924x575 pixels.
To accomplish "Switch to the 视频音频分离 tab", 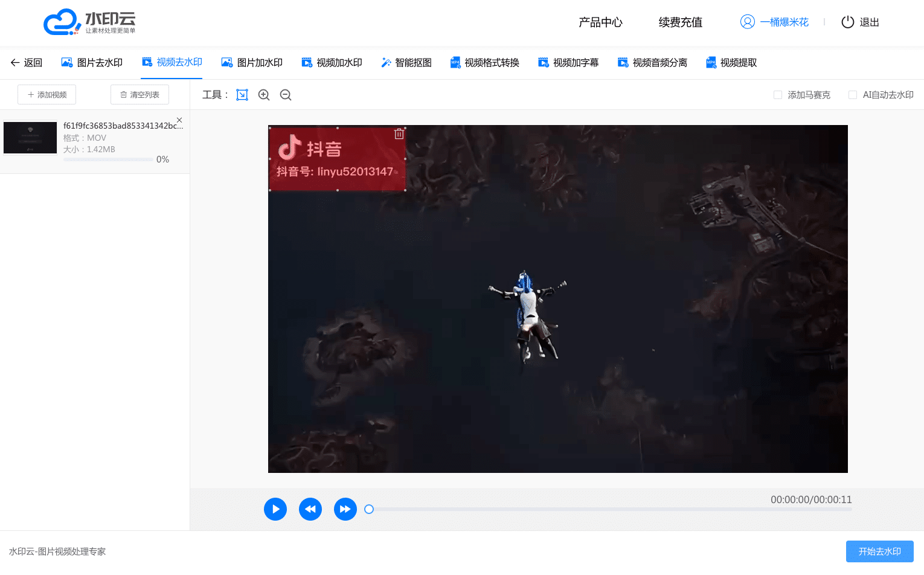I will 652,62.
